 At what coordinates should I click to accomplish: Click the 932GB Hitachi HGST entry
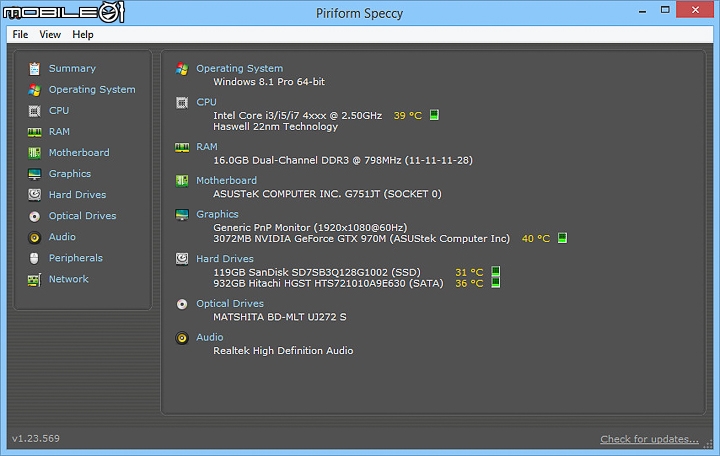[328, 283]
